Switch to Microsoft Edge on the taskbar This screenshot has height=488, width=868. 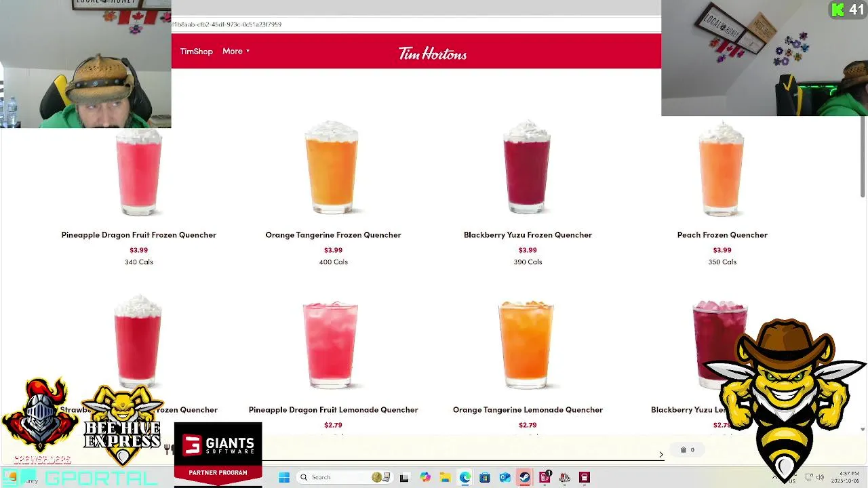click(465, 477)
